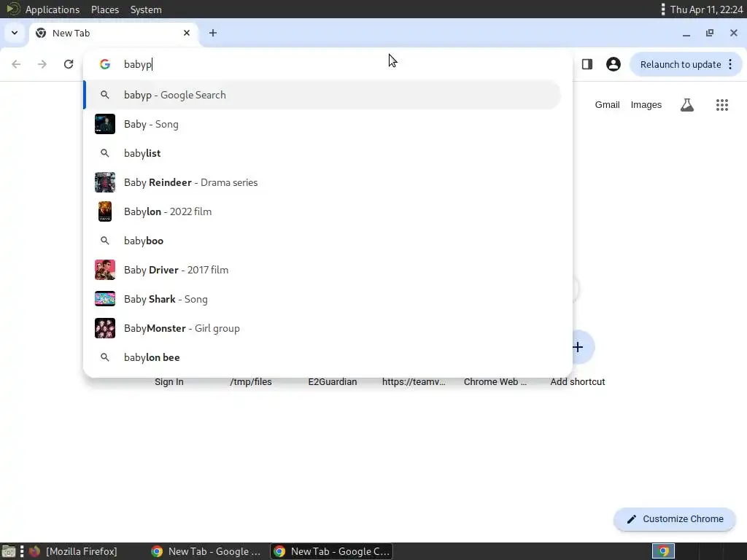
Task: Open the /tmp/files shortcut
Action: tap(251, 382)
